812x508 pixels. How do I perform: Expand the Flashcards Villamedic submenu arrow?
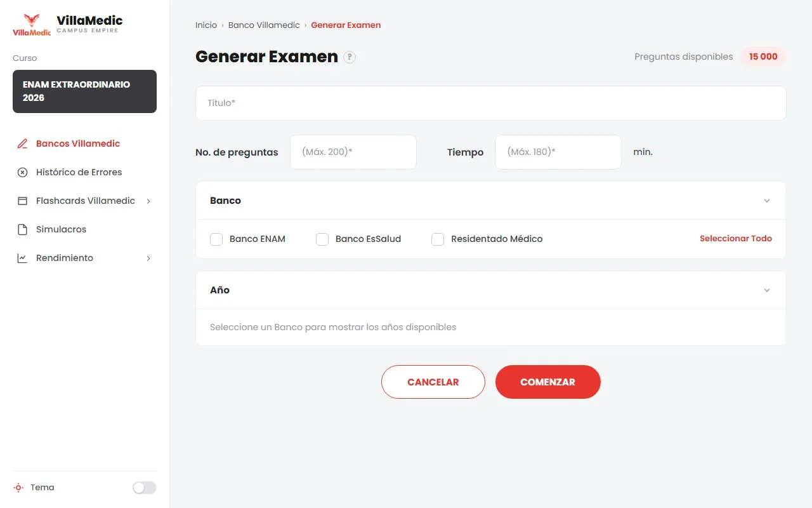click(148, 201)
